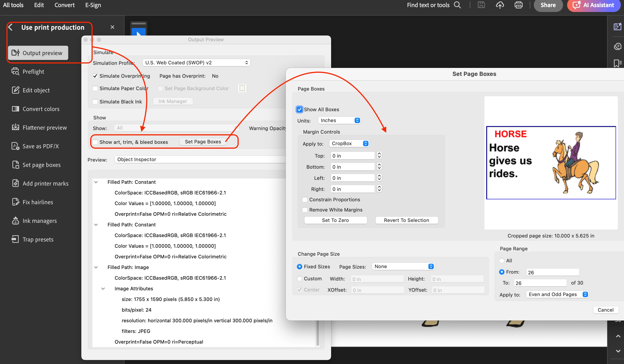Click the page background color swatch
This screenshot has height=364, width=624.
[242, 88]
